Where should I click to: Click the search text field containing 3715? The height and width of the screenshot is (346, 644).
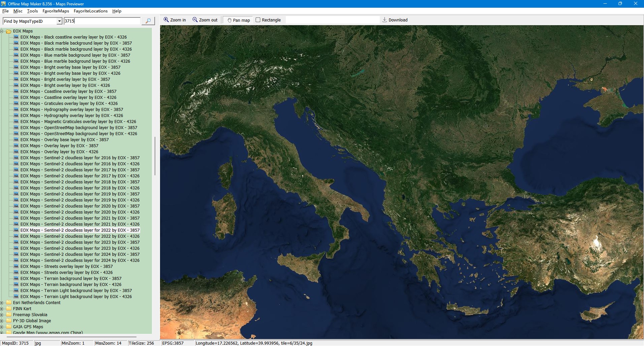point(102,21)
